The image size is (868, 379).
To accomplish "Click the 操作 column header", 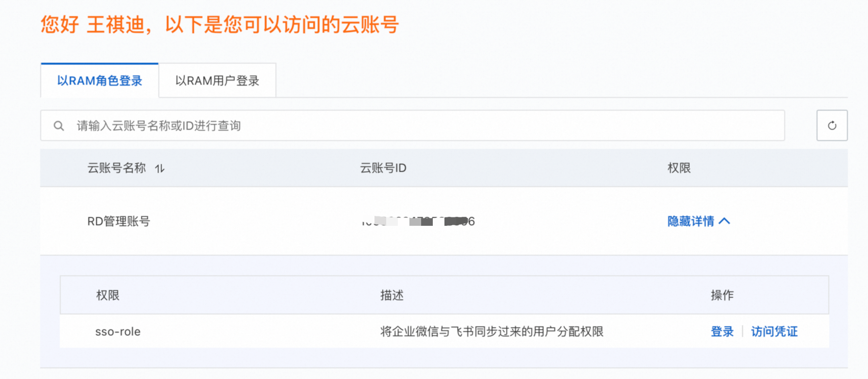I will click(722, 295).
